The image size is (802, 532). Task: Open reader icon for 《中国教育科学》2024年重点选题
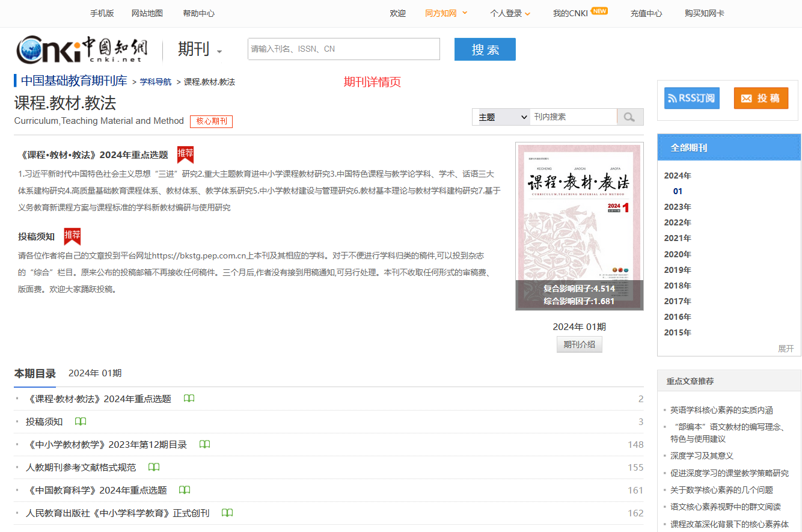point(185,490)
